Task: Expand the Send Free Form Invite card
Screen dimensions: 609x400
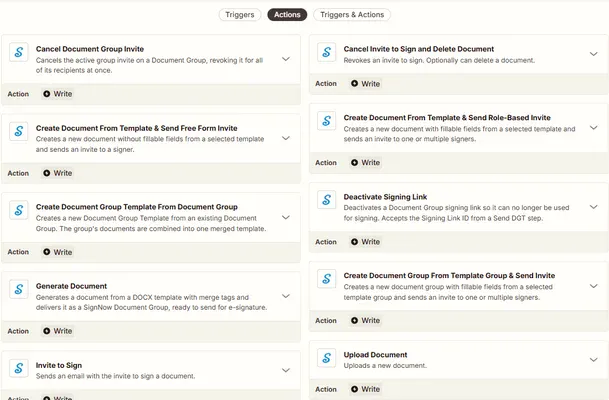Action: pos(286,138)
